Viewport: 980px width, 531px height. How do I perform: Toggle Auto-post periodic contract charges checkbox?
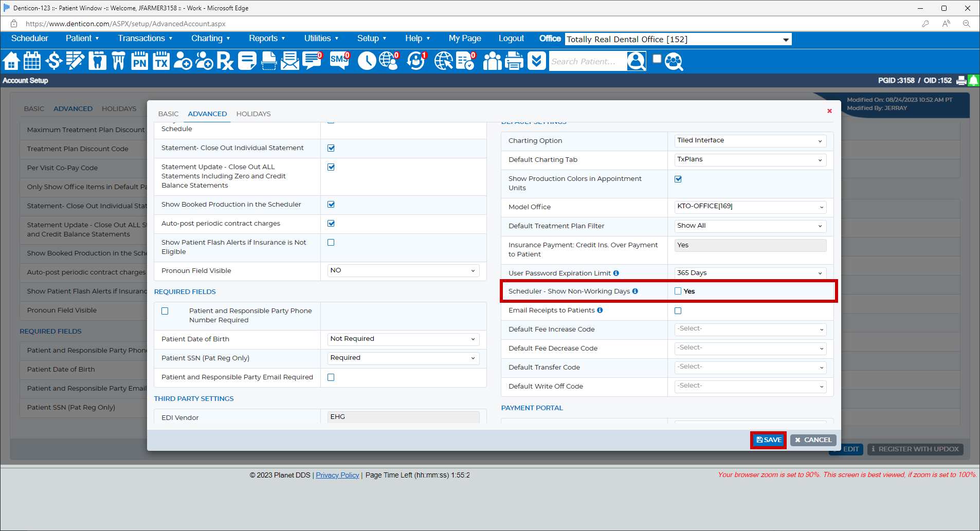[331, 224]
